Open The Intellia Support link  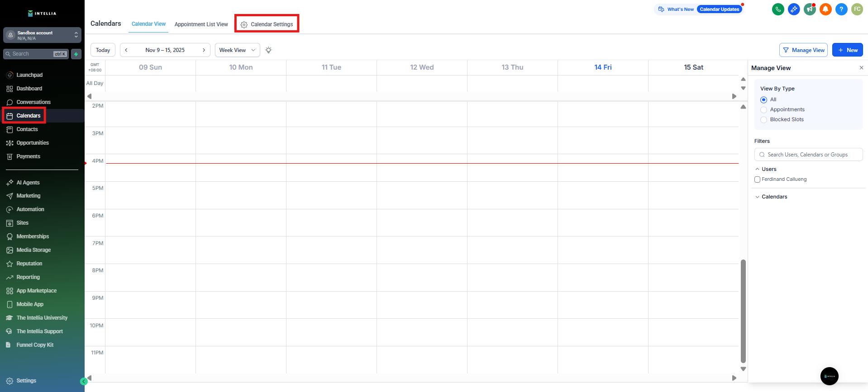pos(40,331)
